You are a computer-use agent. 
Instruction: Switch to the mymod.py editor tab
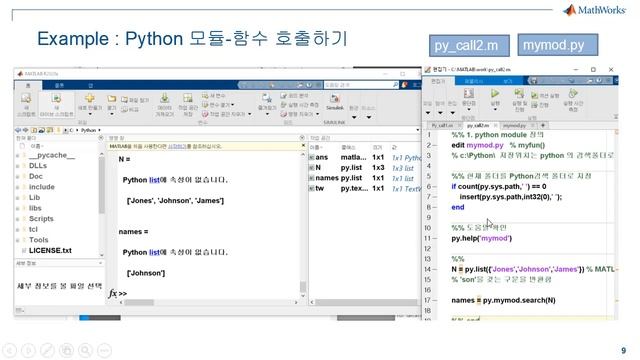(x=515, y=125)
